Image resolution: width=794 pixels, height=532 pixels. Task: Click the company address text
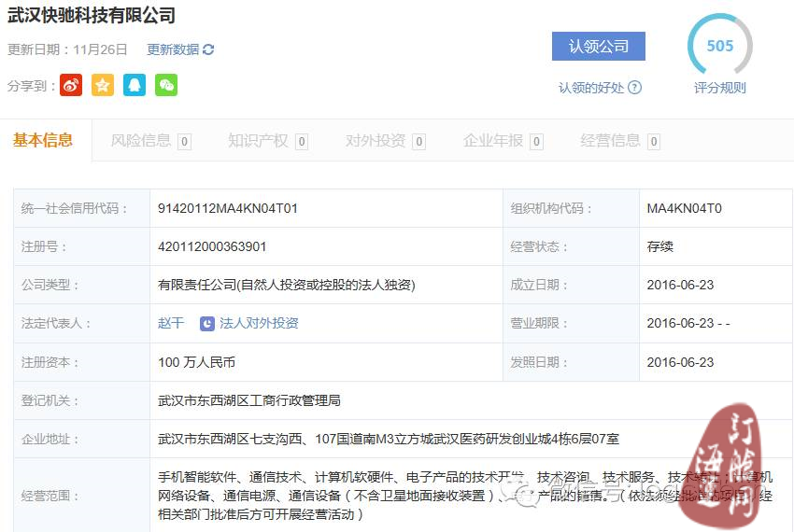389,439
